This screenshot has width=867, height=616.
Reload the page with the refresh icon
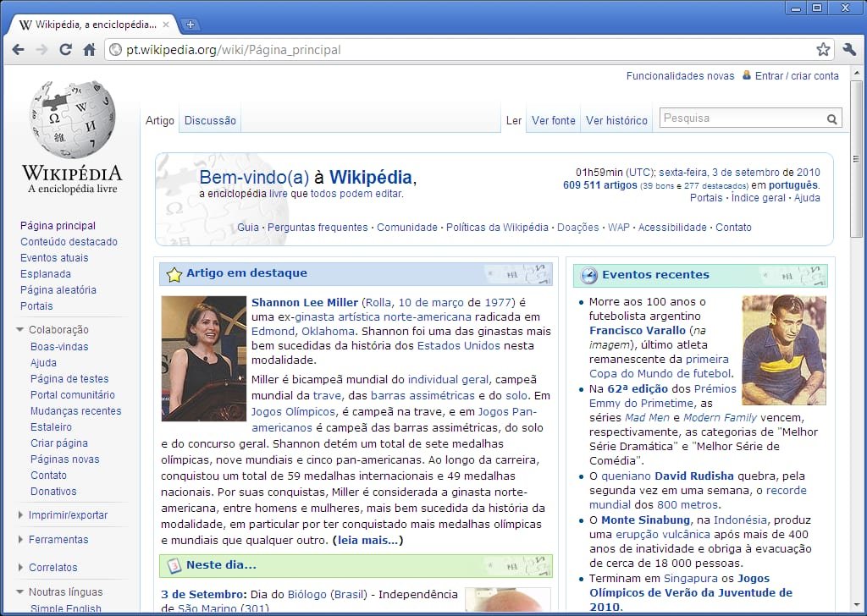(x=65, y=50)
